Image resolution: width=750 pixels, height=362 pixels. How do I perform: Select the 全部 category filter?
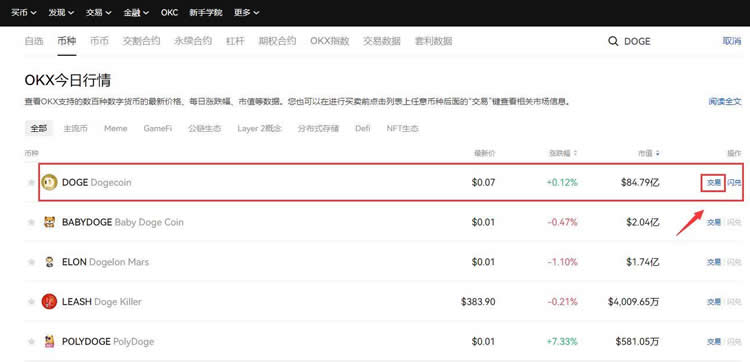39,129
